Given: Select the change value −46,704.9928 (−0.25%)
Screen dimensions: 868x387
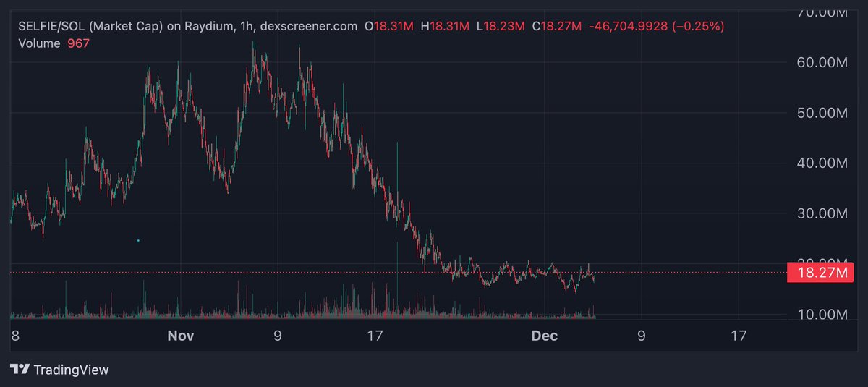Looking at the screenshot, I should point(657,26).
